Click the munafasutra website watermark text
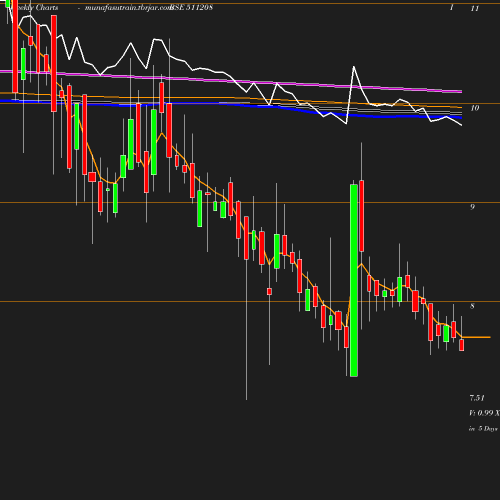This screenshot has height=500, width=500. tap(128, 8)
